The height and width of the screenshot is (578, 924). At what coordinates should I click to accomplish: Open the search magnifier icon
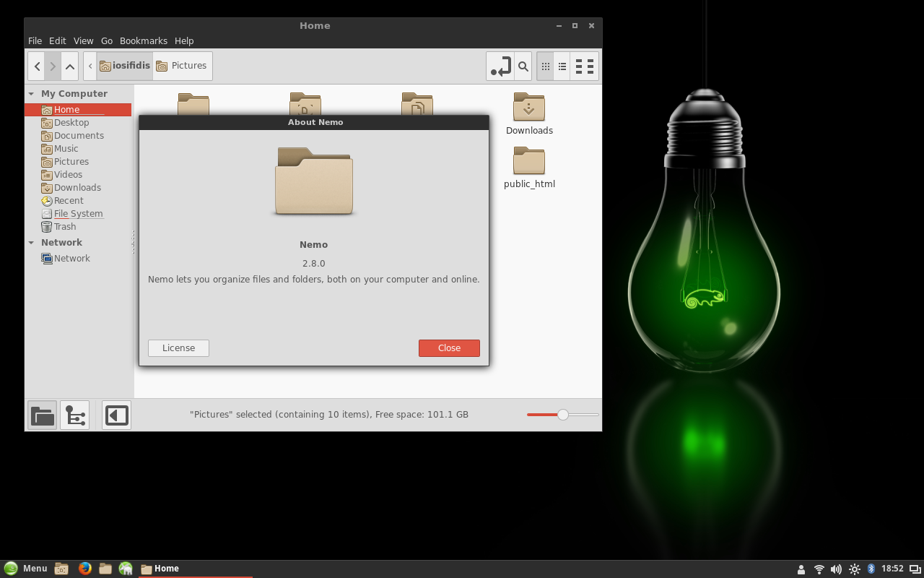click(523, 66)
